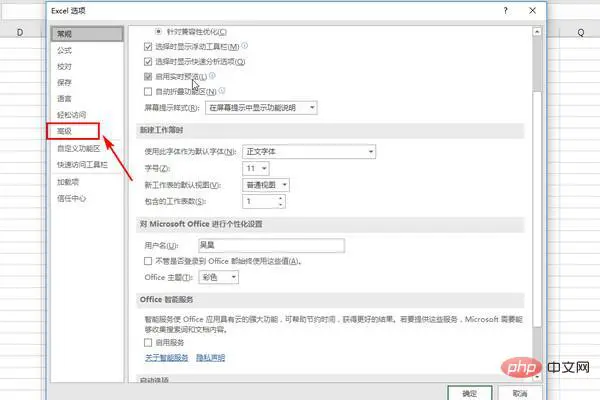Toggle 选择时显示浮动工具栏 checkbox
Viewport: 600px width, 400px height.
click(148, 47)
